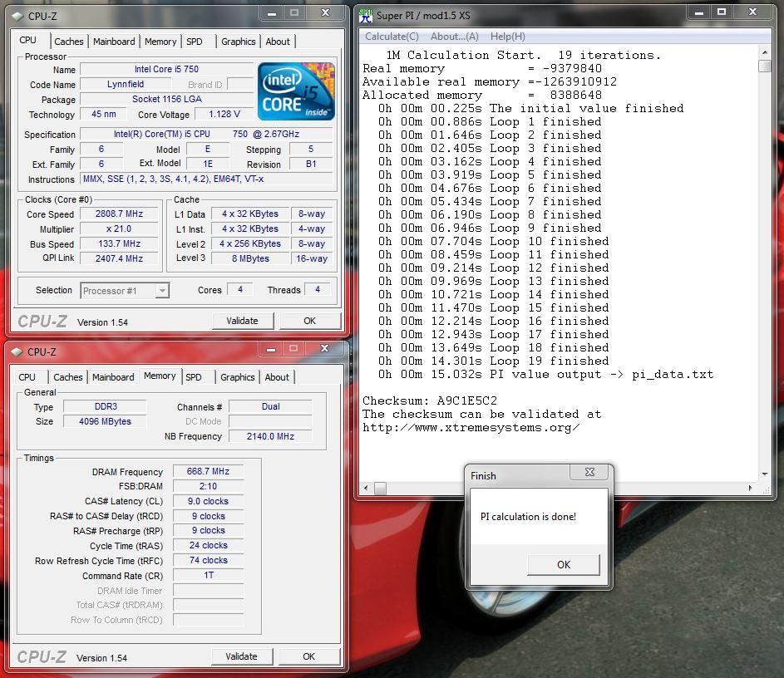The width and height of the screenshot is (784, 678).
Task: Minimize the Super PI window
Action: [x=699, y=12]
